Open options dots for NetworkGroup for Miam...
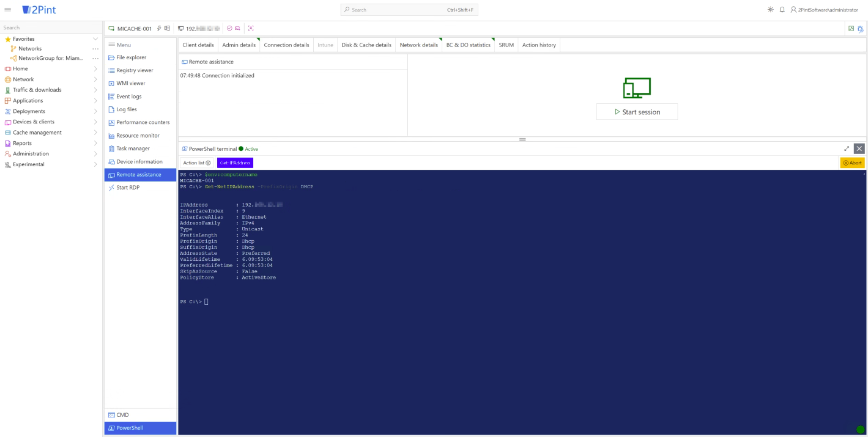Image resolution: width=868 pixels, height=437 pixels. (x=95, y=59)
